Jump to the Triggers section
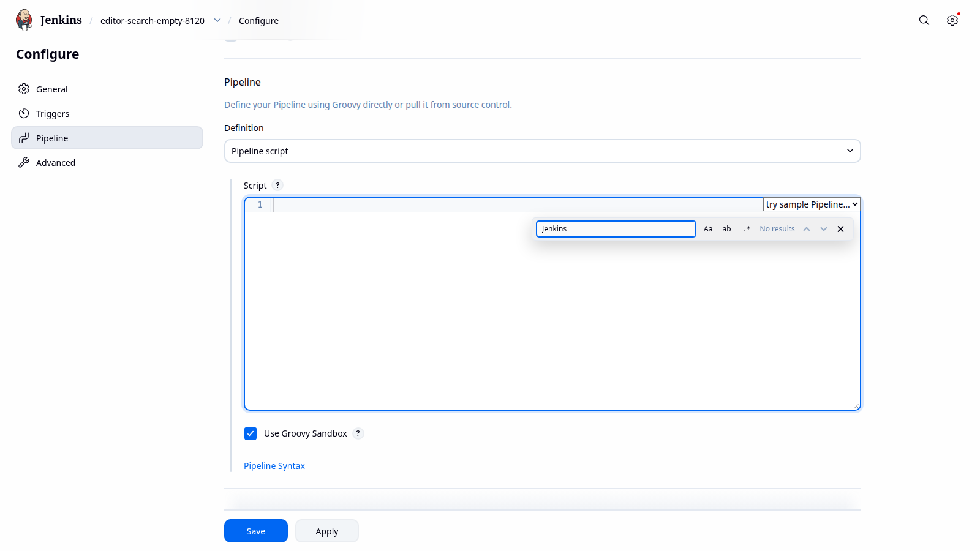 (x=107, y=113)
